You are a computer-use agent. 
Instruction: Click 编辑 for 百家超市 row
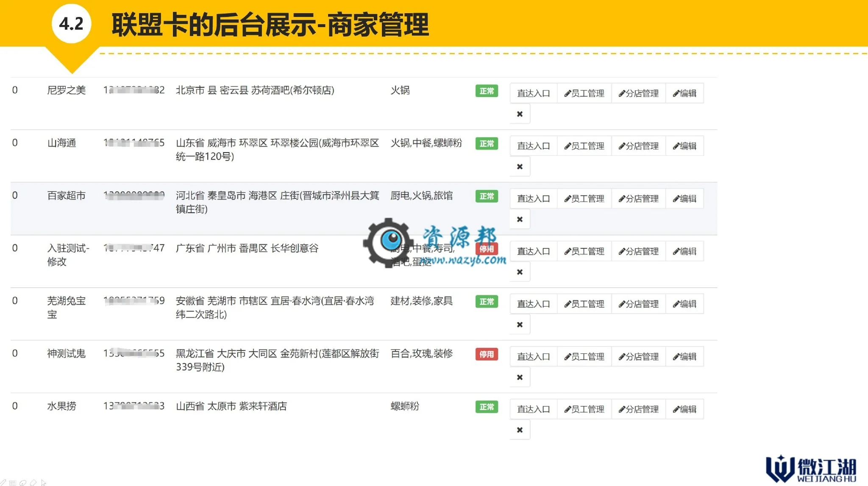684,199
